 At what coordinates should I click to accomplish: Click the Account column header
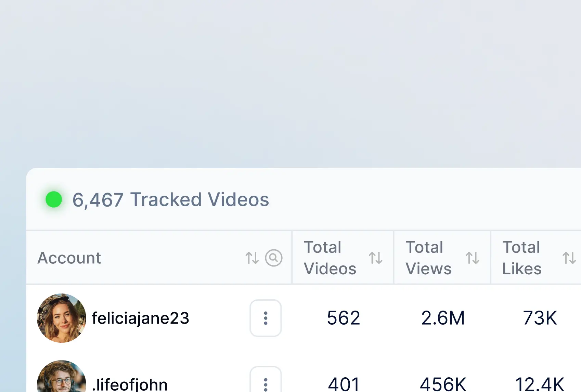coord(69,258)
